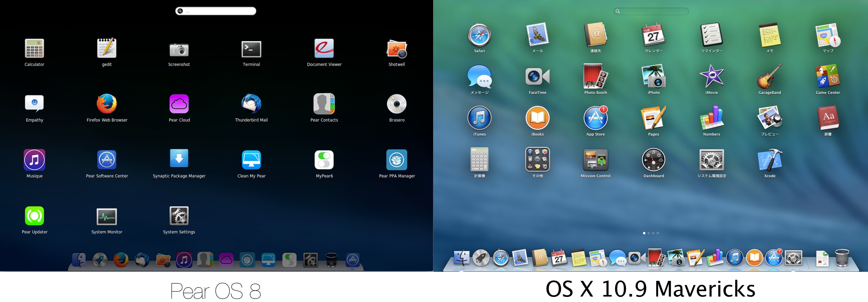Open 連絡先 (Contacts) in the Launchpad grid
Screen dimensions: 868x302
click(x=596, y=35)
